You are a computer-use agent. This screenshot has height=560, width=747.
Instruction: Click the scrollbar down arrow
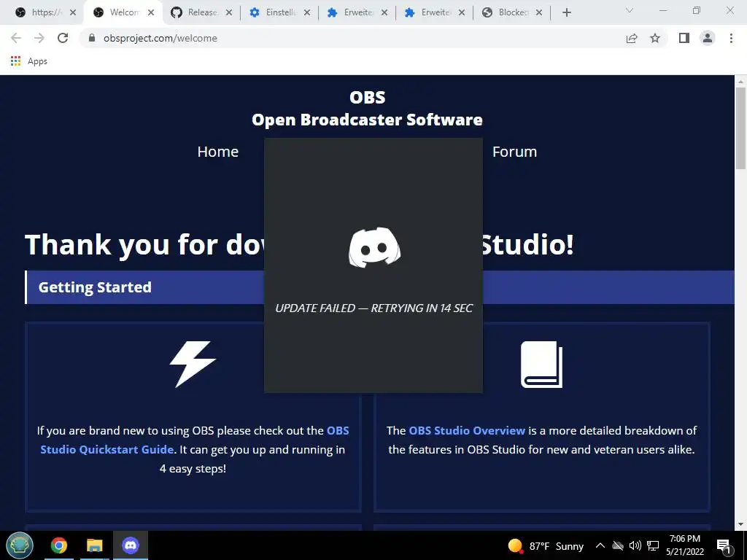(740, 524)
